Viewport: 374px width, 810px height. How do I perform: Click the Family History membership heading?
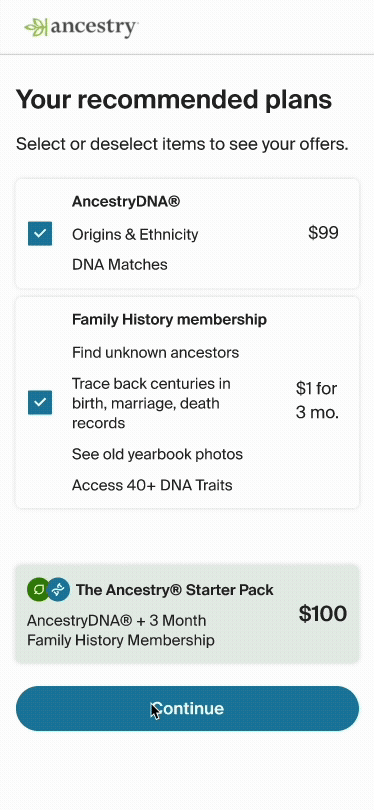[x=169, y=319]
